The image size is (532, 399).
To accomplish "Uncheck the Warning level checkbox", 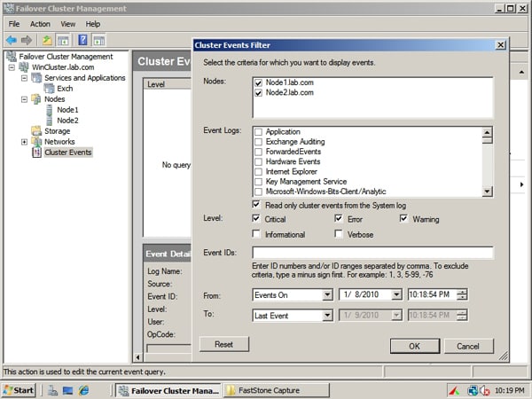I will pos(403,218).
